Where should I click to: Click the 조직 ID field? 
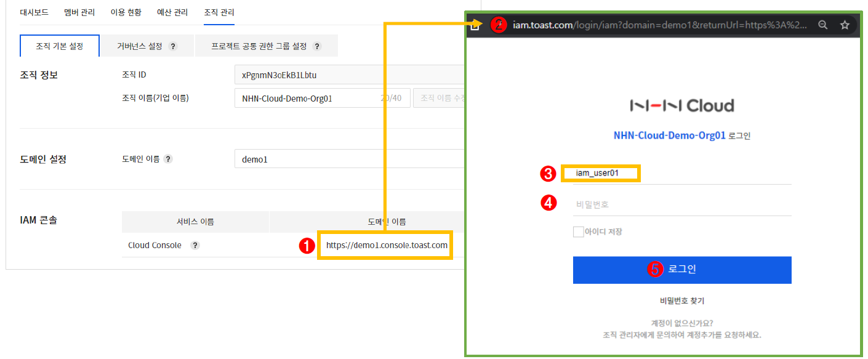click(x=349, y=75)
